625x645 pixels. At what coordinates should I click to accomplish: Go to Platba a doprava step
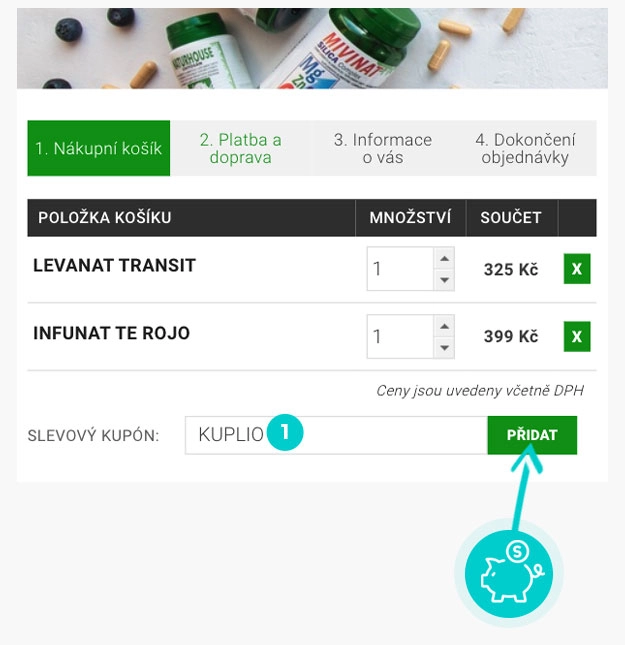coord(240,148)
